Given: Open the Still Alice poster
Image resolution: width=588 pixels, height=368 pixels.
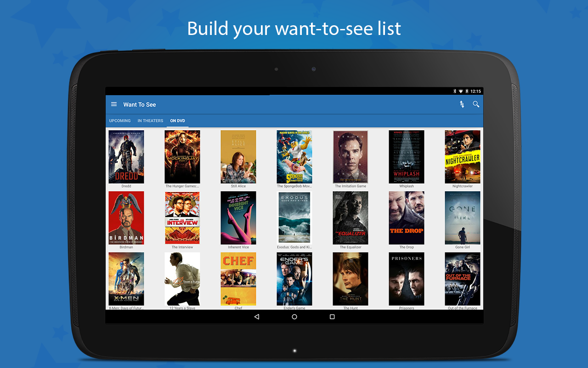Looking at the screenshot, I should pos(238,157).
